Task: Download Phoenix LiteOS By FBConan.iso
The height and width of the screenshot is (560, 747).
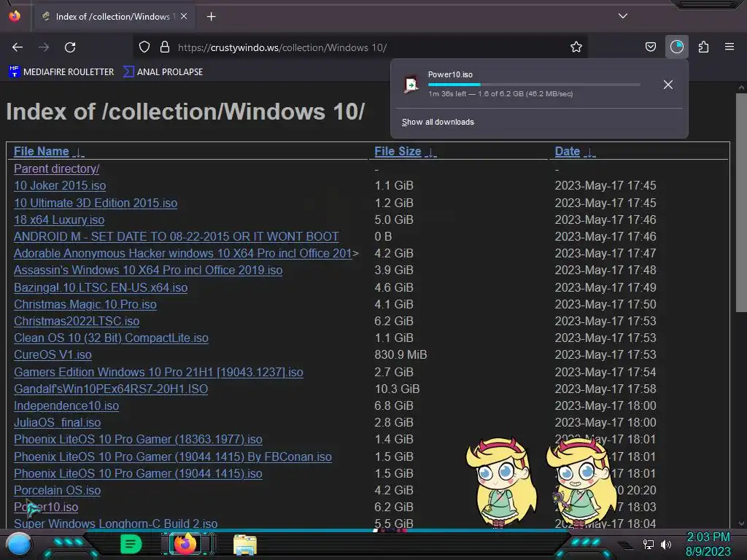Action: 172,456
